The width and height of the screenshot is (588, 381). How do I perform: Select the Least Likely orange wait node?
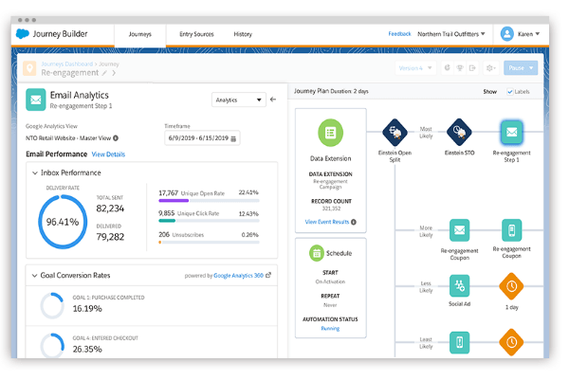(511, 342)
